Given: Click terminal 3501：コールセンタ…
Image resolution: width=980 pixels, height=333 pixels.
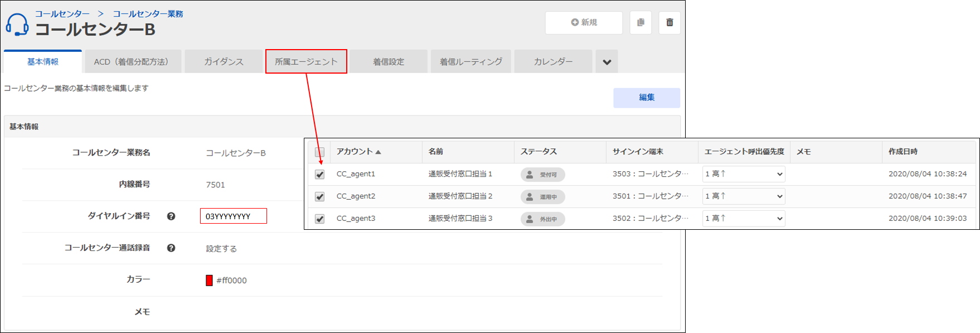Looking at the screenshot, I should point(651,196).
